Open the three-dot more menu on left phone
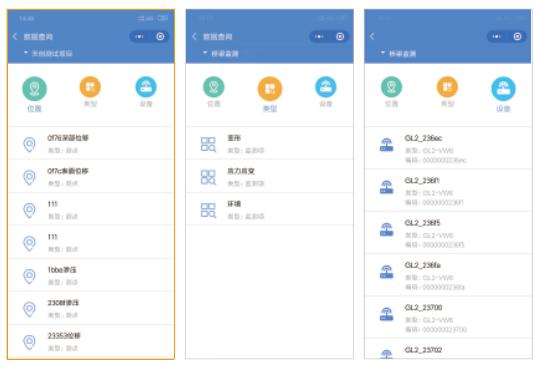Image resolution: width=535 pixels, height=367 pixels. [x=139, y=36]
